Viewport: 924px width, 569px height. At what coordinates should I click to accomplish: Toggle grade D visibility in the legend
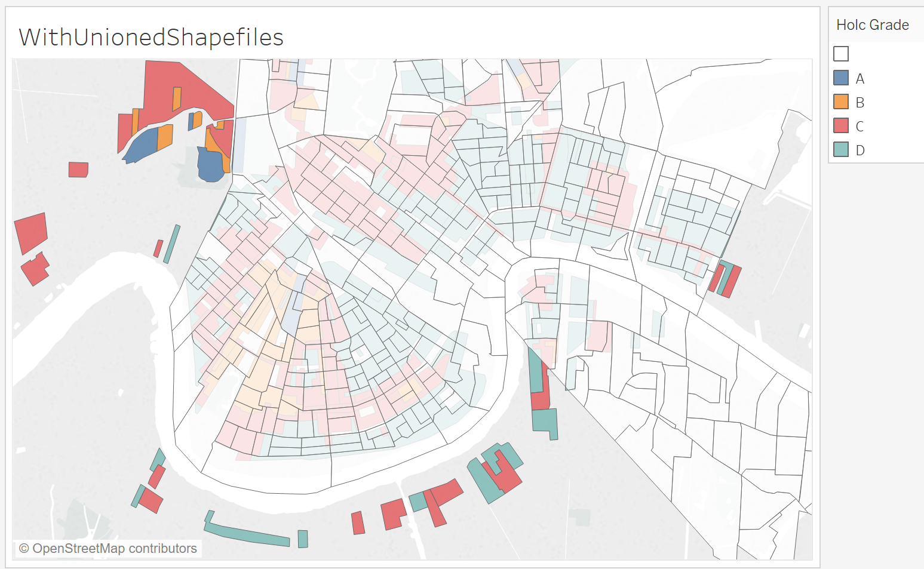(x=840, y=150)
